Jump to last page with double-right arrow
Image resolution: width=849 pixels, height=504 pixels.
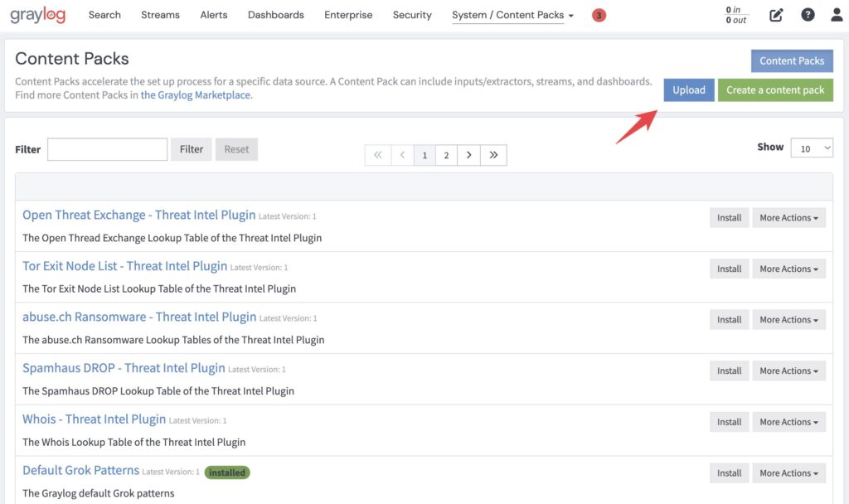[493, 155]
